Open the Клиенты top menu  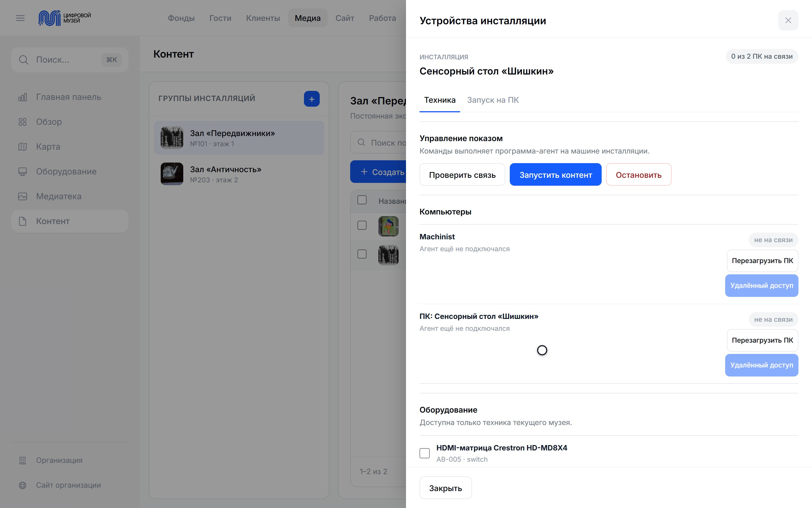click(263, 18)
